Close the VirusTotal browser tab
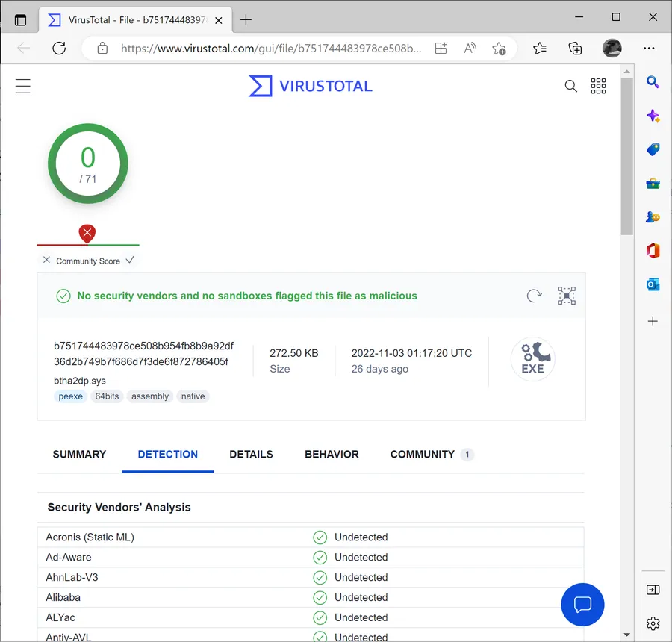This screenshot has height=642, width=672. [219, 20]
